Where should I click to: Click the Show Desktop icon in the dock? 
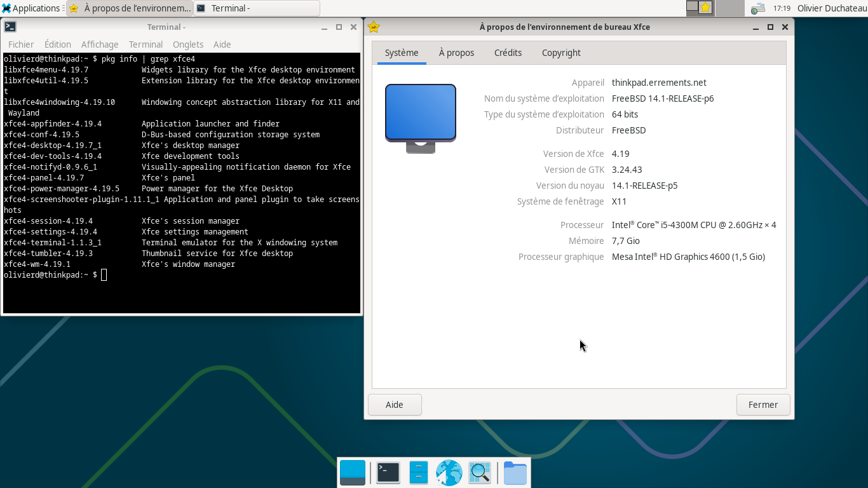point(353,473)
